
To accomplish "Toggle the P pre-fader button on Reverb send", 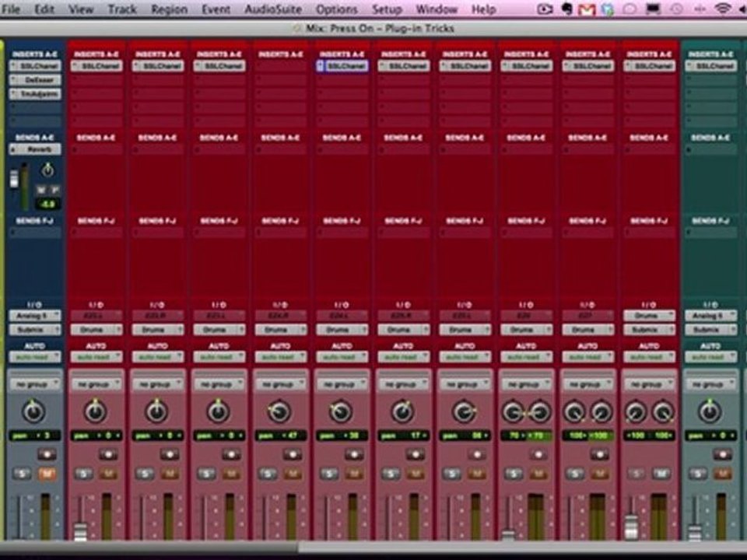I will point(54,190).
